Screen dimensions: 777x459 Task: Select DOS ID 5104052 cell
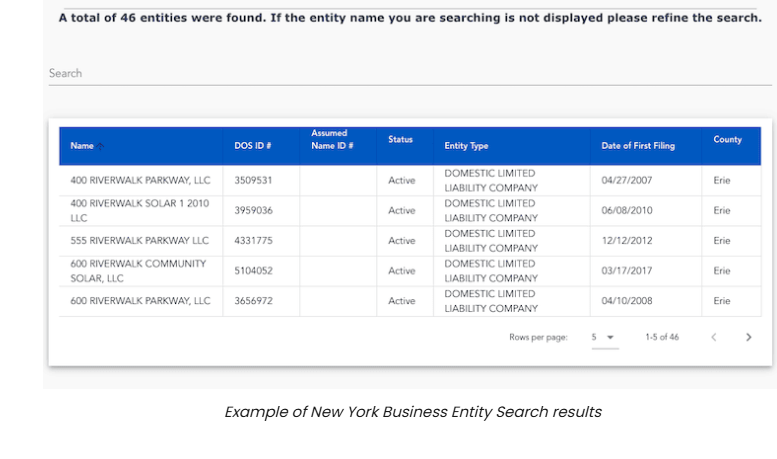pos(253,271)
